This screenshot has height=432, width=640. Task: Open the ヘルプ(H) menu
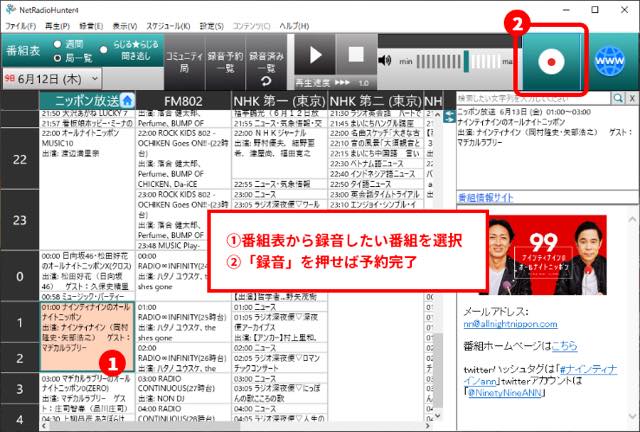pos(294,26)
